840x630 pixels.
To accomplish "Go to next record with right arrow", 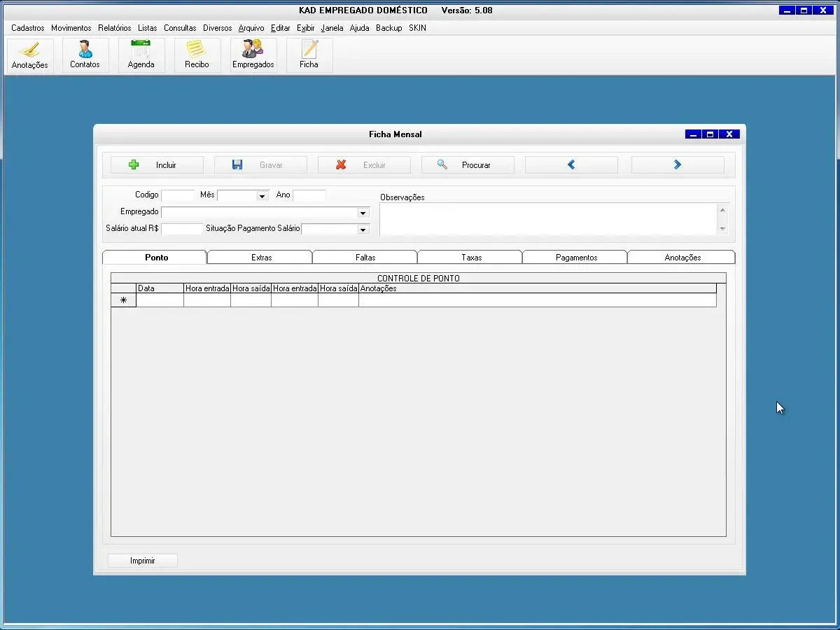I will (x=677, y=165).
